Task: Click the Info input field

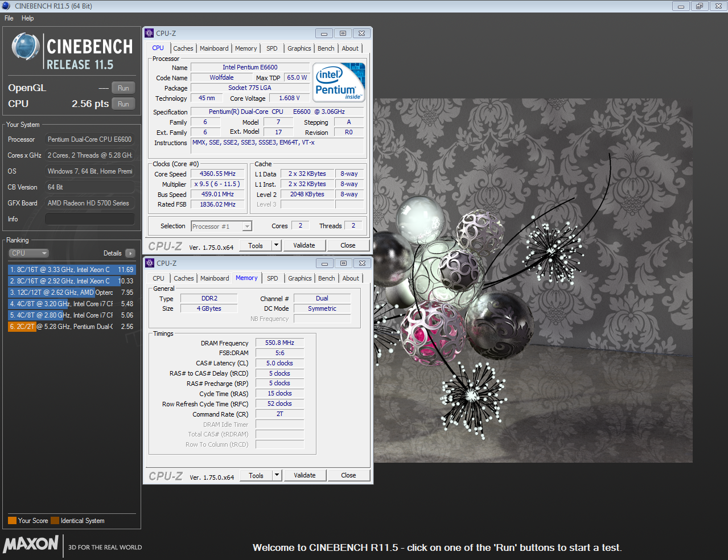Action: pyautogui.click(x=90, y=219)
